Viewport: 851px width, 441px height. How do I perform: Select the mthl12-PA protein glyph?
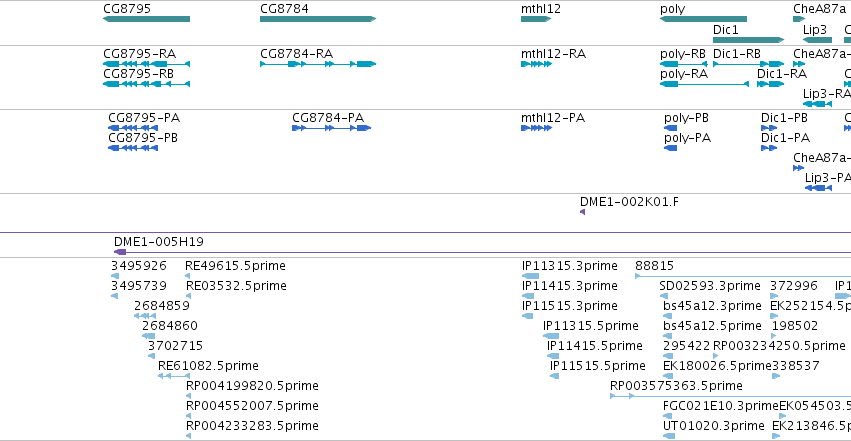coord(536,128)
